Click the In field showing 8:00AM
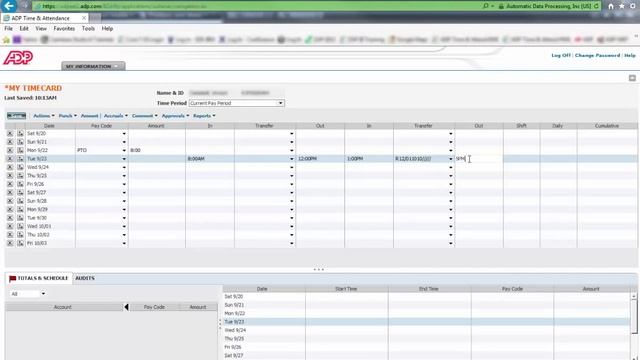The height and width of the screenshot is (360, 640). (x=210, y=159)
